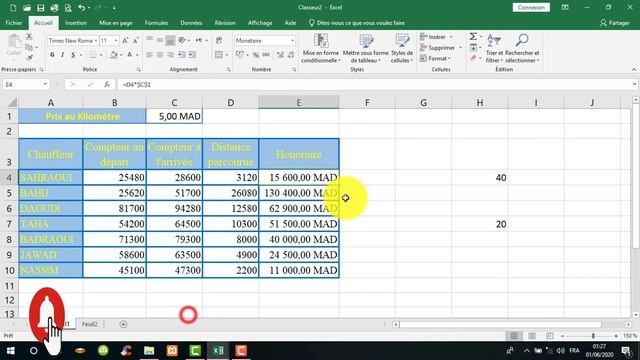Viewport: 640px width, 360px height.
Task: Toggle wrap text in the Alignement group
Action: (x=219, y=40)
